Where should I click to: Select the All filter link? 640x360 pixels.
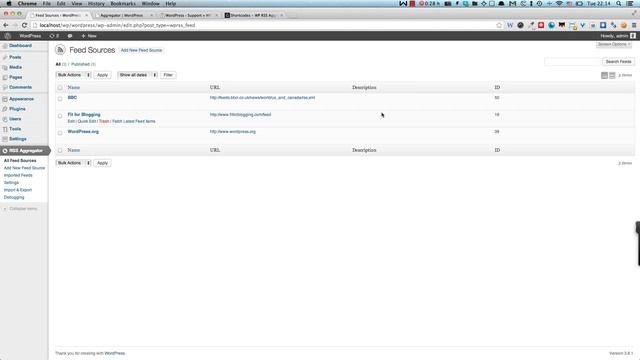58,64
